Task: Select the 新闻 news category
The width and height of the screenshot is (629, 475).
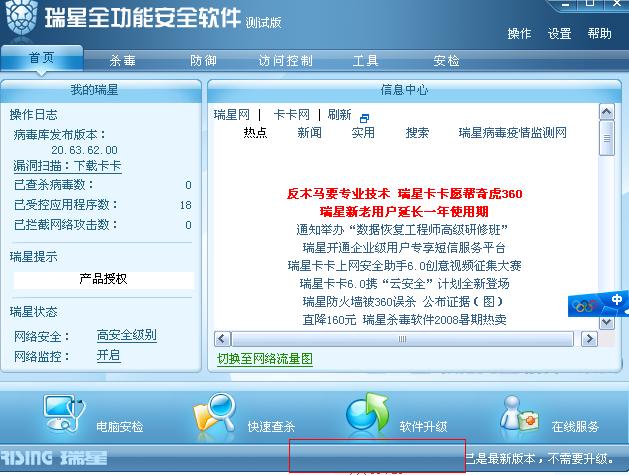Action: pos(309,132)
